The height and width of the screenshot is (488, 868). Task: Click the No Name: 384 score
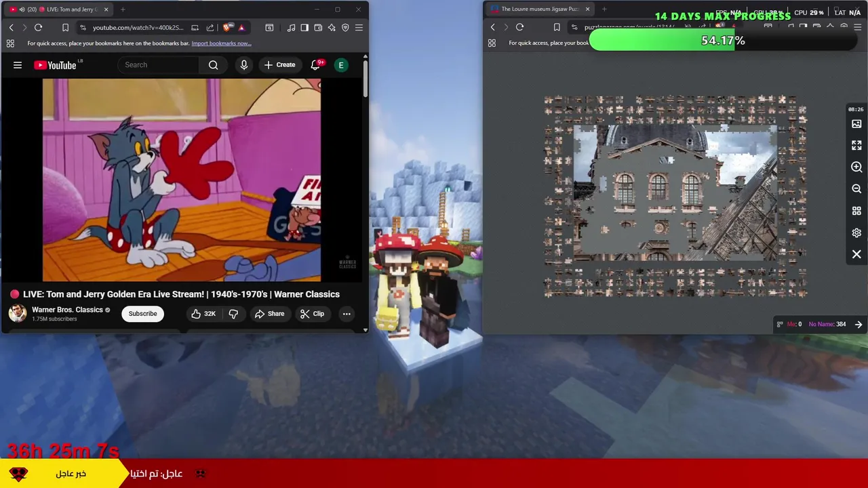click(x=827, y=324)
